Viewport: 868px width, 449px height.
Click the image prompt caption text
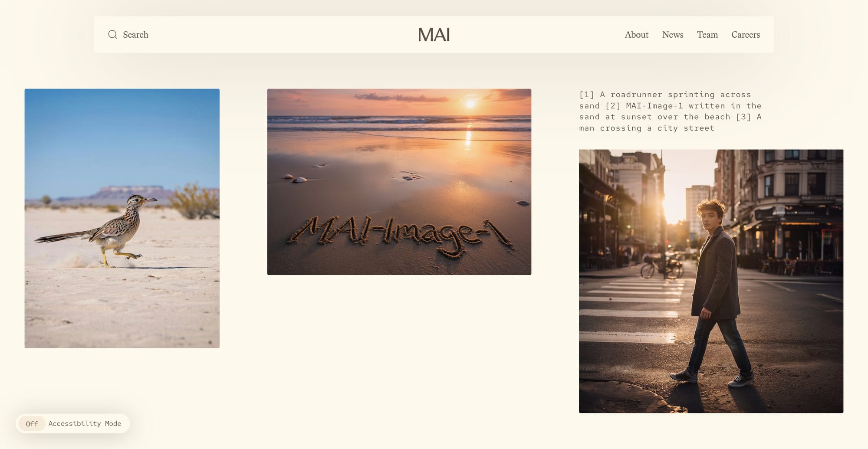[x=670, y=111]
